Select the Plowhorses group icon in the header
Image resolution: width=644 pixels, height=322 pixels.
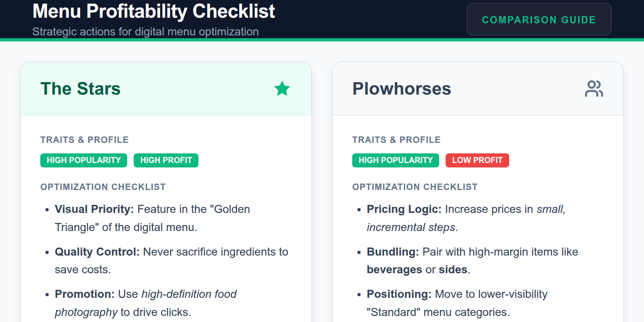pos(594,89)
